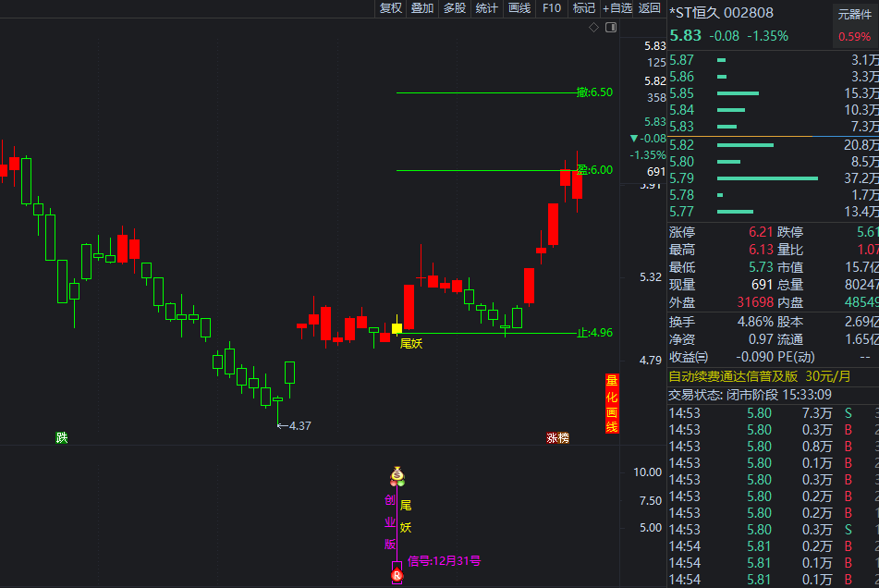This screenshot has height=588, width=879.
Task: Click the money bag signal icon
Action: 397,476
